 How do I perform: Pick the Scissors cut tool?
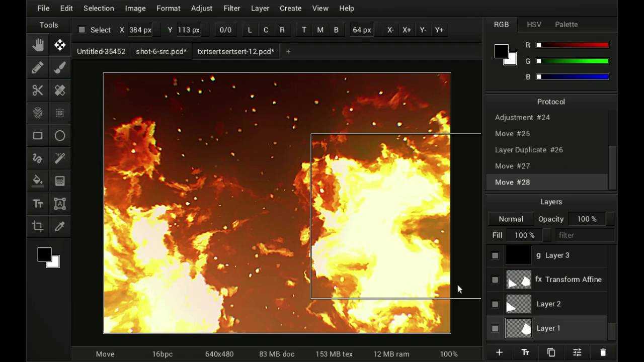[x=38, y=90]
